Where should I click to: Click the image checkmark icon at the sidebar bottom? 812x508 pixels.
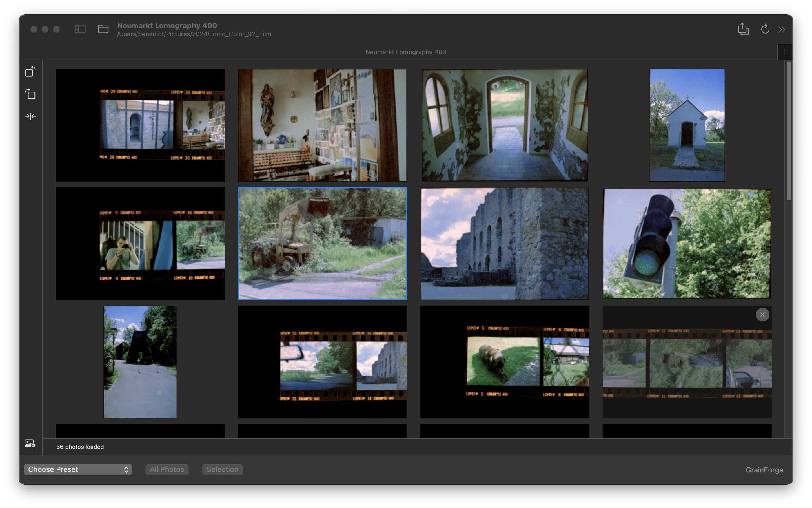[x=30, y=443]
